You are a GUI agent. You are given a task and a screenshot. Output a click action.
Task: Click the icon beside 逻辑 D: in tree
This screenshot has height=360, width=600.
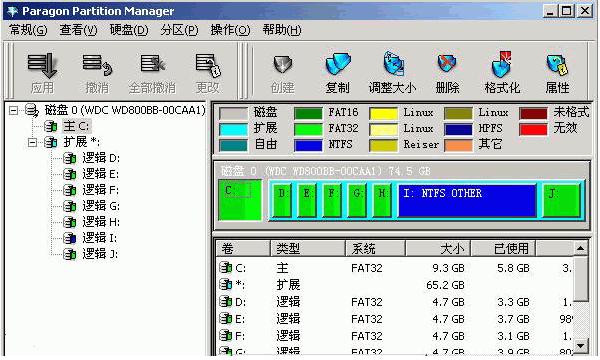tap(70, 158)
